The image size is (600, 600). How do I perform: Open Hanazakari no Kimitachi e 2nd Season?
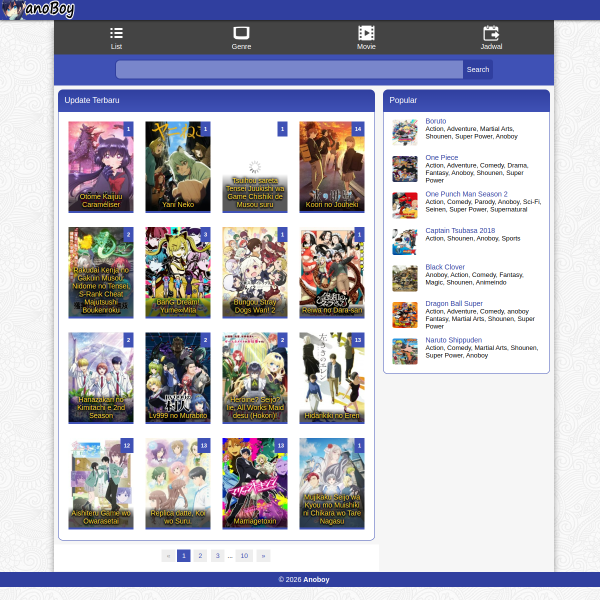[101, 378]
